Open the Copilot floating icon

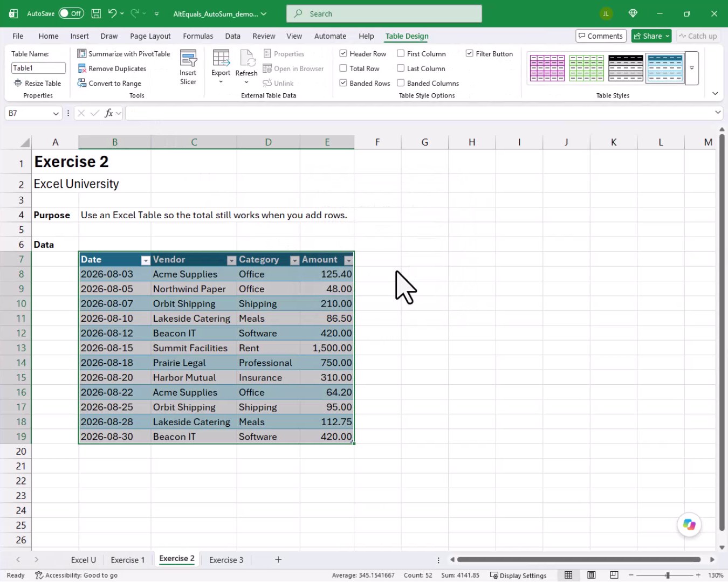[689, 524]
